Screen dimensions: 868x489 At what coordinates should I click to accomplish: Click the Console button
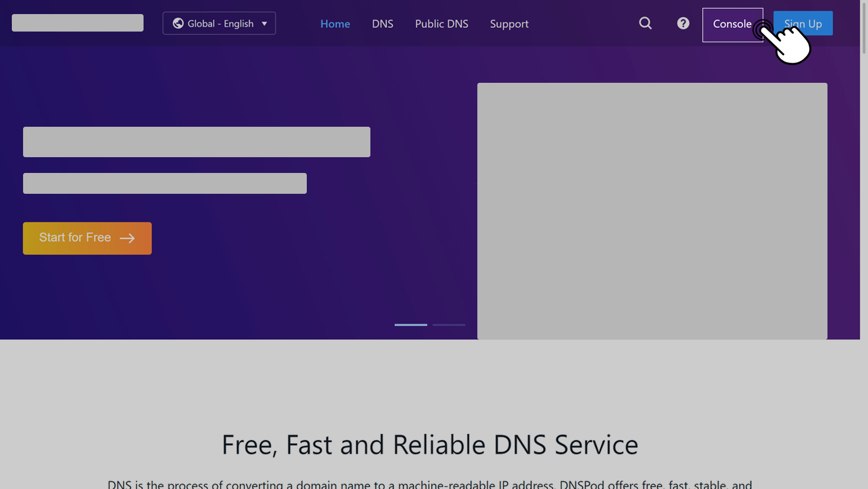click(x=732, y=24)
